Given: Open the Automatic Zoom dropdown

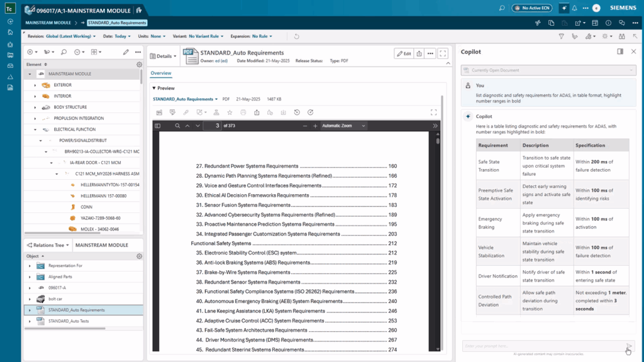Looking at the screenshot, I should tap(343, 126).
